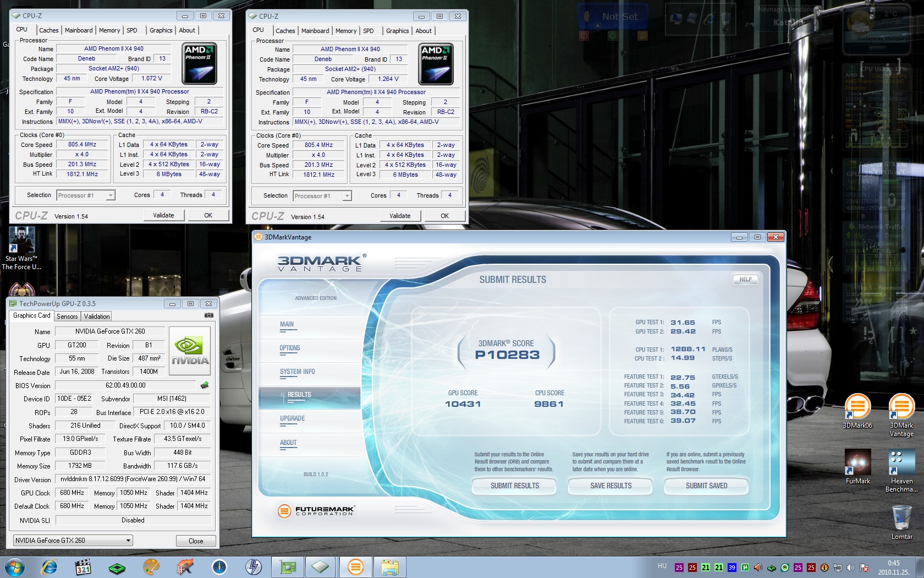Open the Lomtár recycle bin icon

(x=901, y=522)
